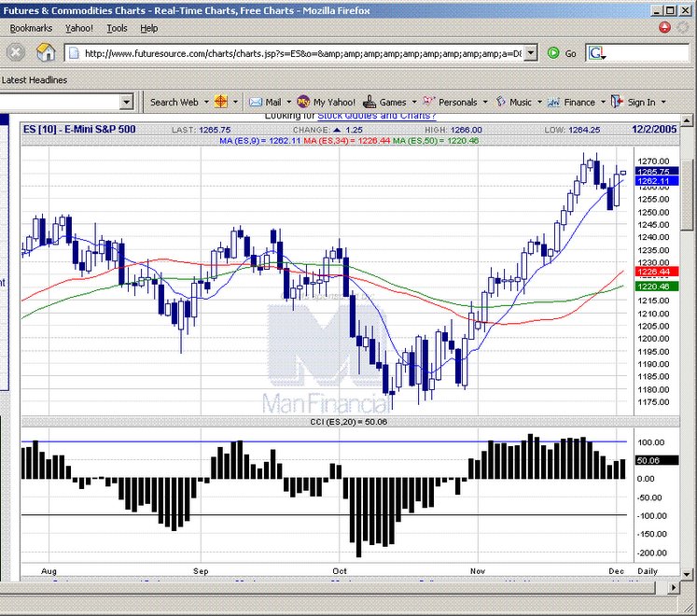Go to the Home page icon
Screen dimensions: 697x616
pyautogui.click(x=46, y=52)
